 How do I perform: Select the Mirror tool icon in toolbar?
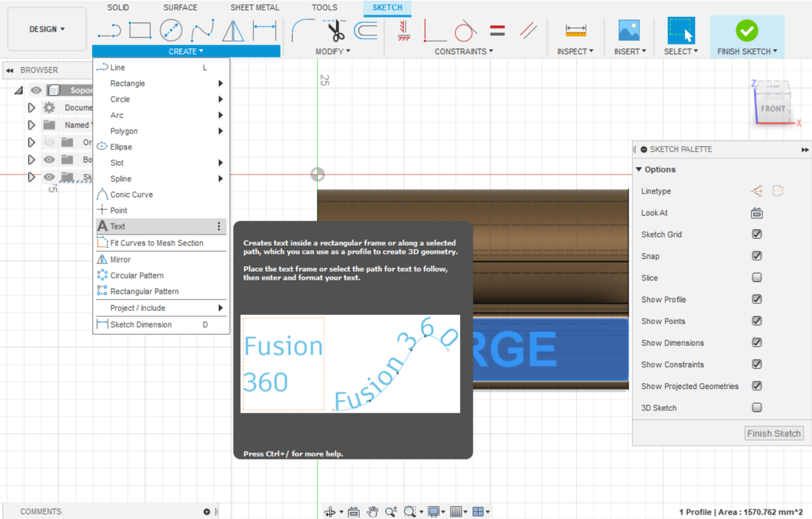(x=233, y=30)
